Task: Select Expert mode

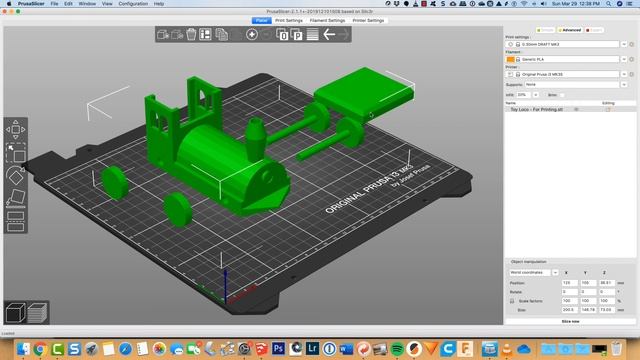Action: tap(594, 30)
